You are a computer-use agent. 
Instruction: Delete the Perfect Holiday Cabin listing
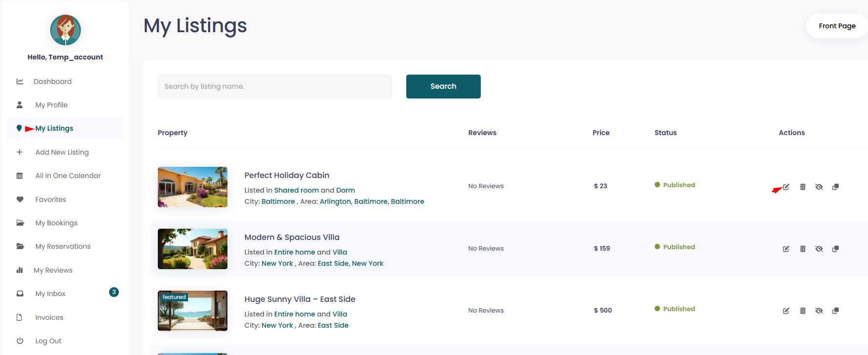point(803,187)
